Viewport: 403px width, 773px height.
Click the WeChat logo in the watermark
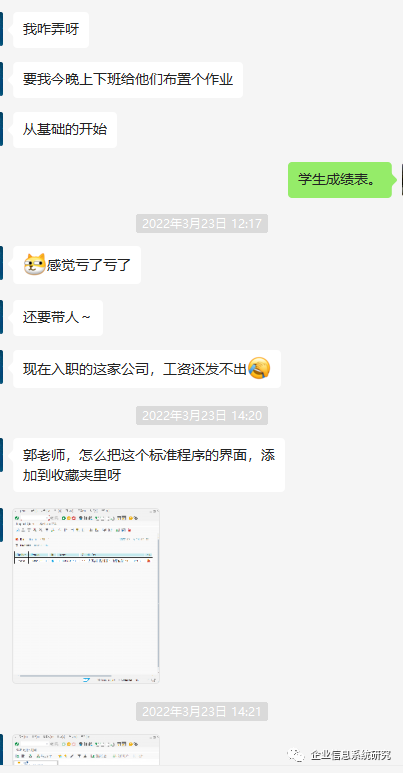[297, 755]
